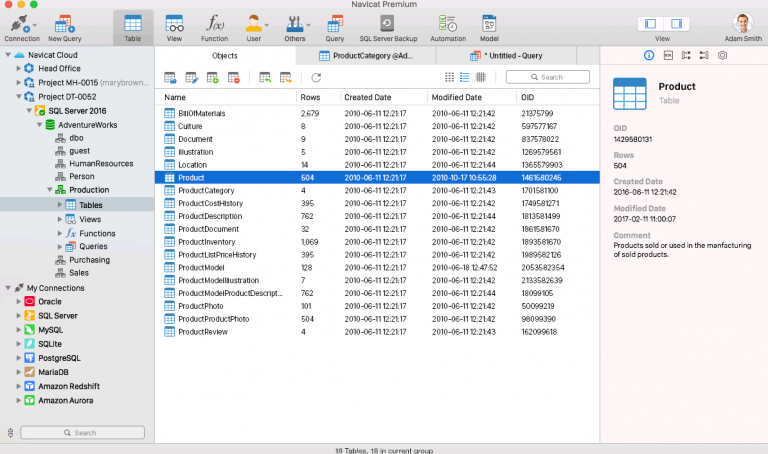Switch to the ProductCategory tab
The width and height of the screenshot is (768, 454).
(x=365, y=56)
